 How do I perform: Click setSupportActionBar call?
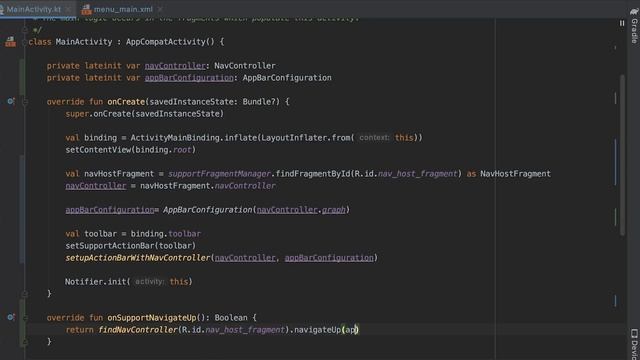click(110, 246)
